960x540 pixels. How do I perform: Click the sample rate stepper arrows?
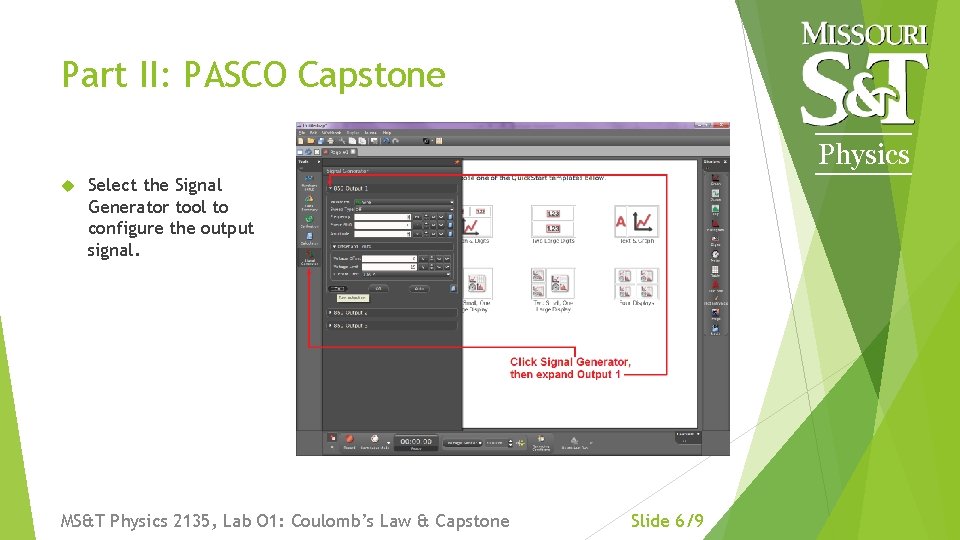(x=510, y=443)
